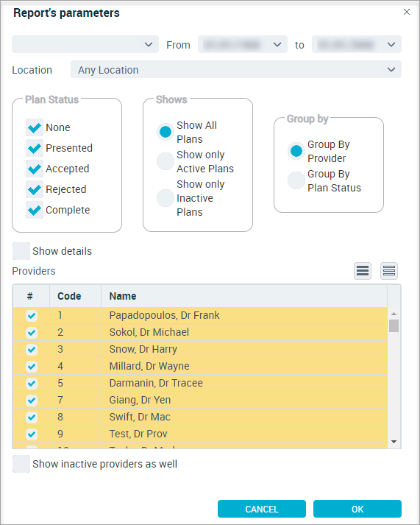Click the CANCEL button
The width and height of the screenshot is (420, 525).
tap(262, 509)
